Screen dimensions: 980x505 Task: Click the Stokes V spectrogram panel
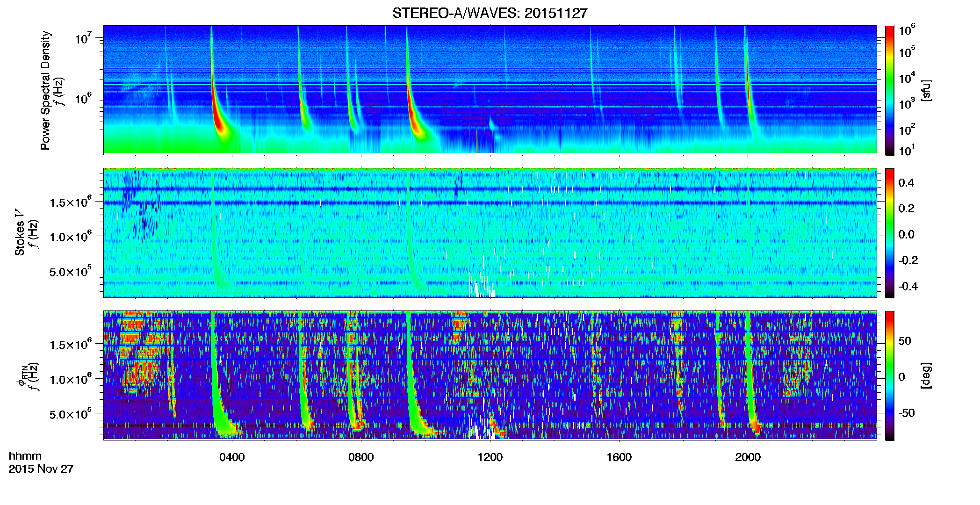(490, 232)
